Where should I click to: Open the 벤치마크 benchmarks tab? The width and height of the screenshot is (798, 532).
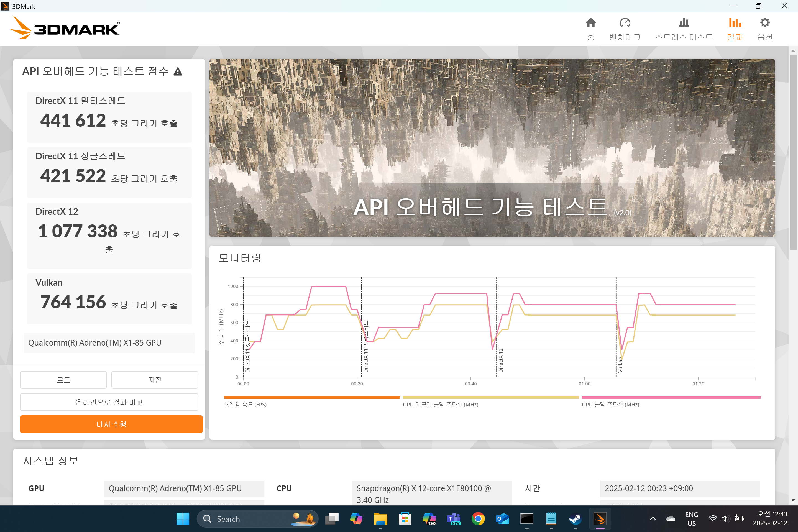[x=625, y=29]
